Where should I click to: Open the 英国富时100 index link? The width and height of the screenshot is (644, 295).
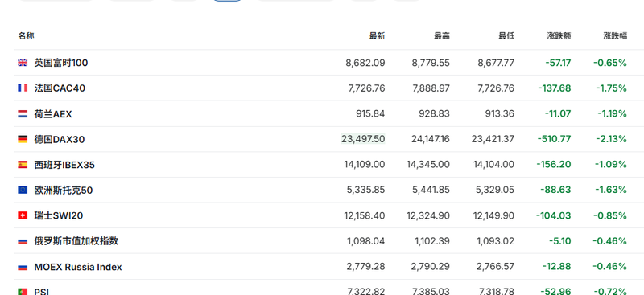coord(61,63)
